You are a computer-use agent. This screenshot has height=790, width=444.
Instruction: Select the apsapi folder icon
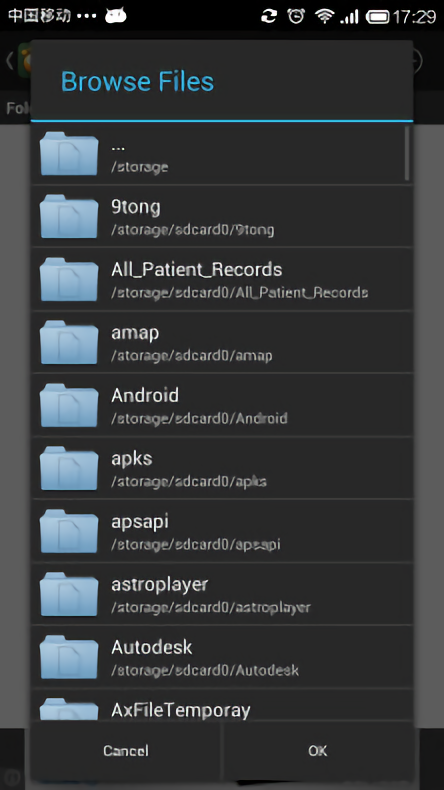click(69, 532)
